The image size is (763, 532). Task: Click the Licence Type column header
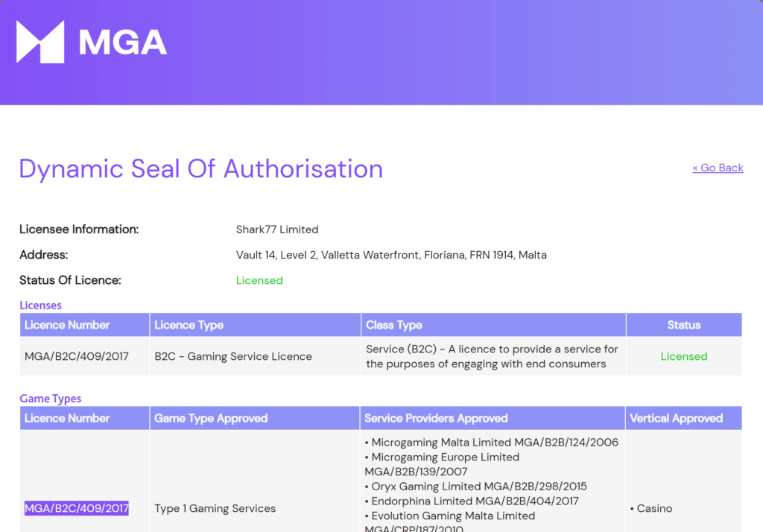[x=189, y=325]
